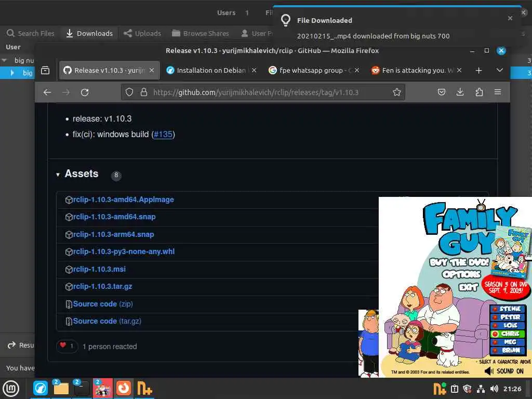The image size is (532, 399).
Task: Toggle SOUND ON in Family Guy window
Action: [504, 371]
